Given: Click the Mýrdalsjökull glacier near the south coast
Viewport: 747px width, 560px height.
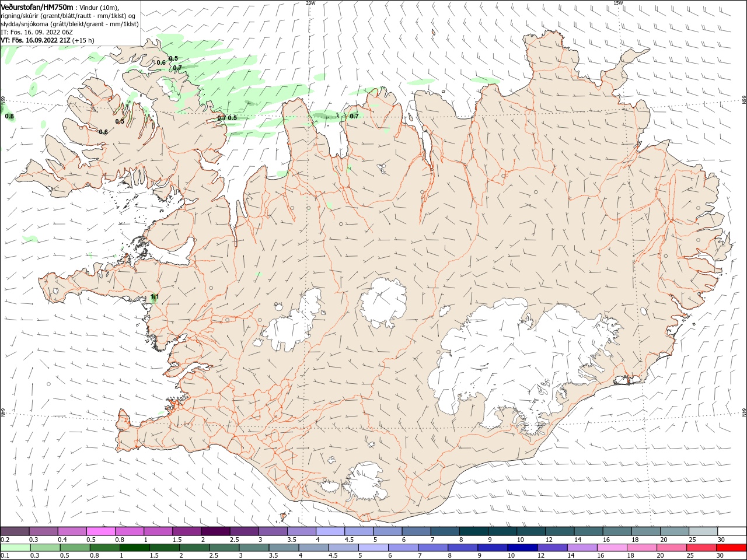Looking at the screenshot, I should [366, 482].
